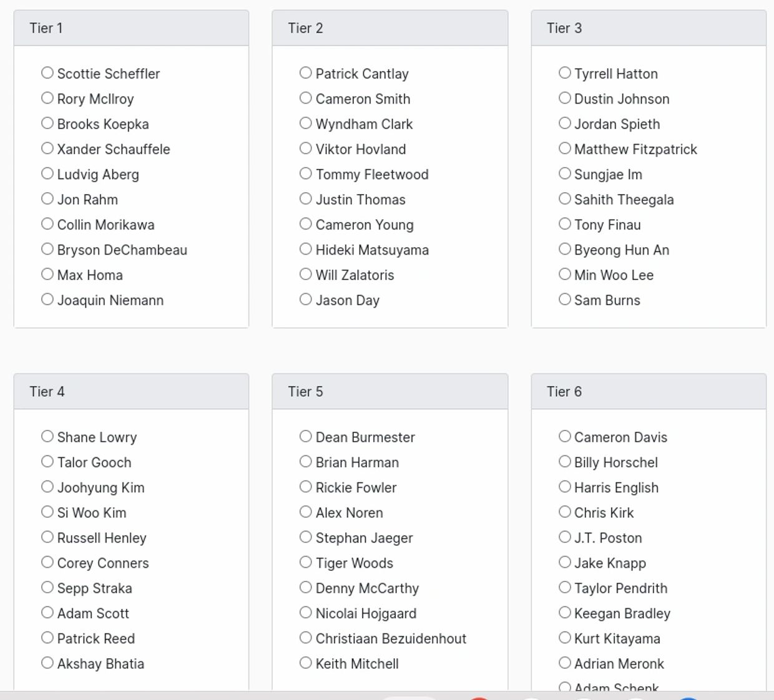
Task: Pick Akshay Bhatia option
Action: point(47,663)
